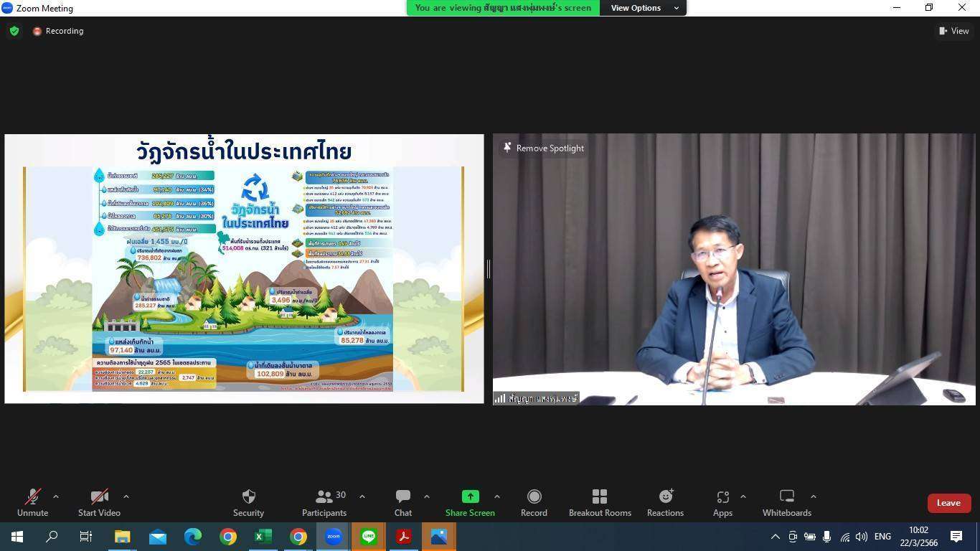This screenshot has height=551, width=980.
Task: Click ENG language indicator
Action: (x=883, y=537)
